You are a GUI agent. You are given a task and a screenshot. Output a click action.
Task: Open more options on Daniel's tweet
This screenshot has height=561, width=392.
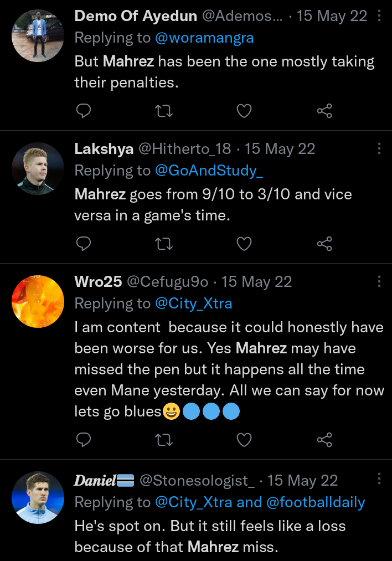coord(379,478)
